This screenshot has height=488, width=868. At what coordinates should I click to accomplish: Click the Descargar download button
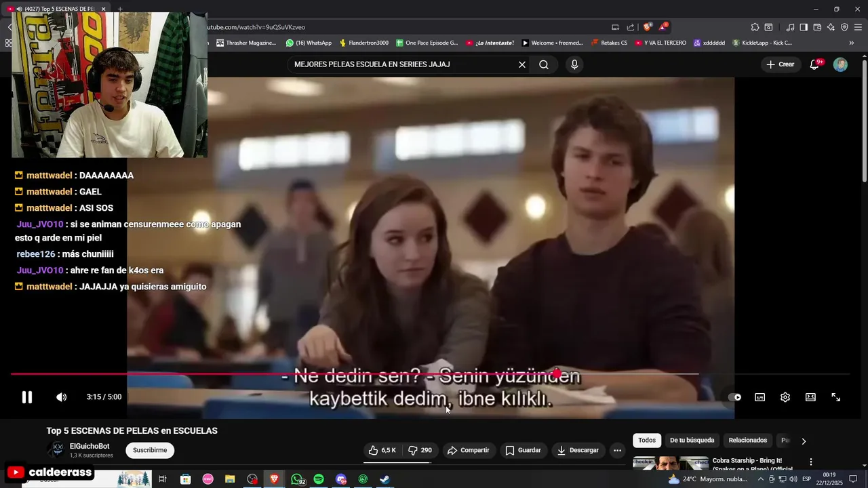tap(578, 450)
